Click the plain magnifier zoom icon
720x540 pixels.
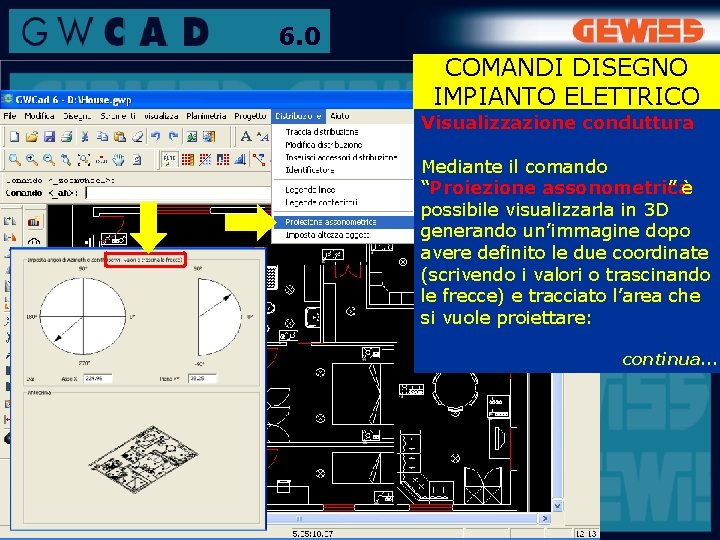pos(14,159)
